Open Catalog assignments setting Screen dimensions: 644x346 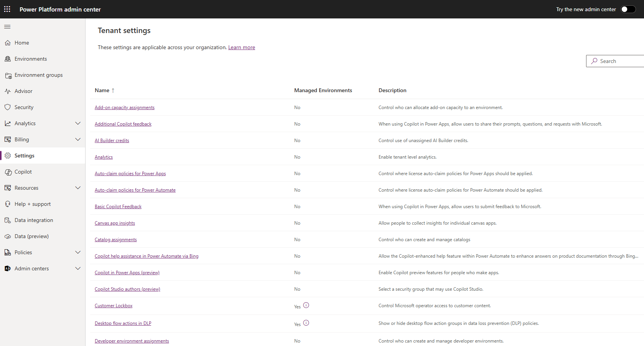[116, 240]
